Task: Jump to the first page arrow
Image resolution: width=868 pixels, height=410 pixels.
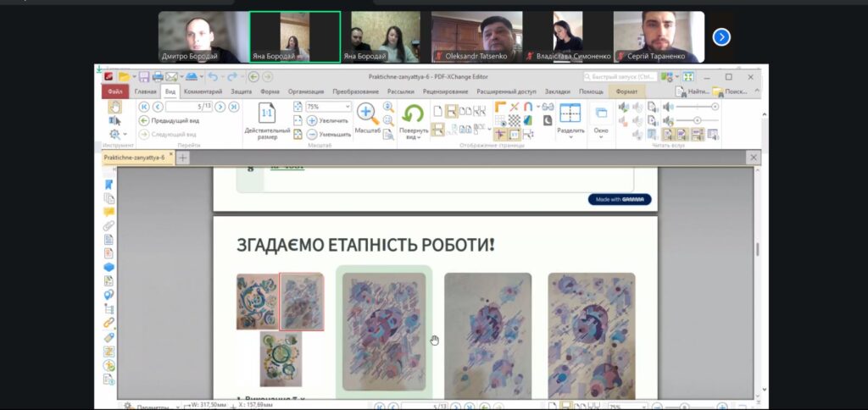Action: (x=143, y=107)
